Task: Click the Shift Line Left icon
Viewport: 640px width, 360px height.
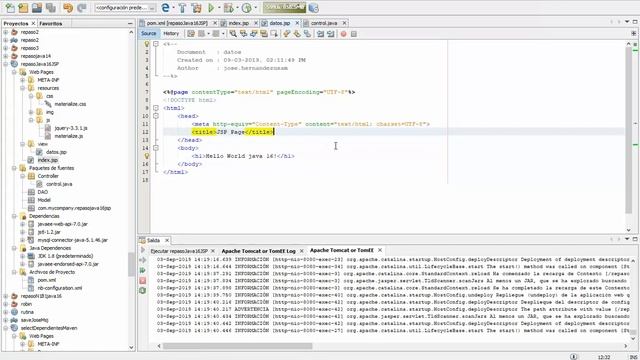Action: click(x=320, y=34)
